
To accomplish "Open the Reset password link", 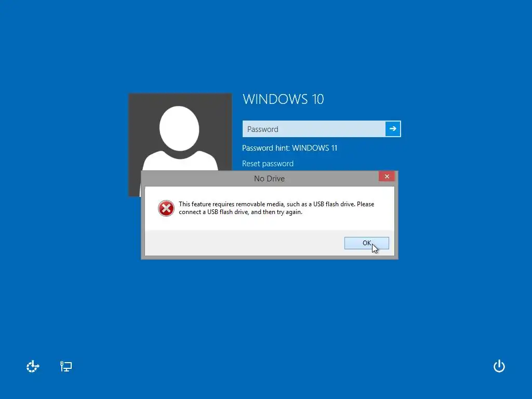I will (x=268, y=164).
